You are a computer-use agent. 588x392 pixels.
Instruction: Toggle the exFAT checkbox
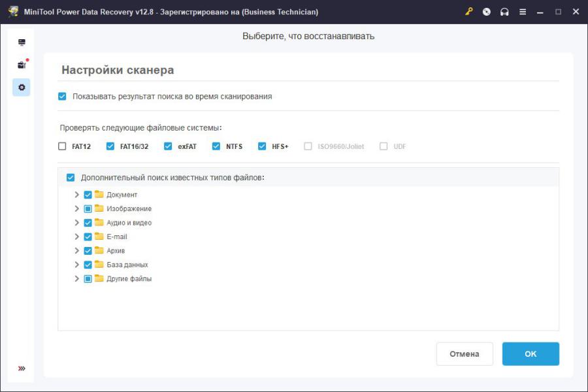coord(168,146)
